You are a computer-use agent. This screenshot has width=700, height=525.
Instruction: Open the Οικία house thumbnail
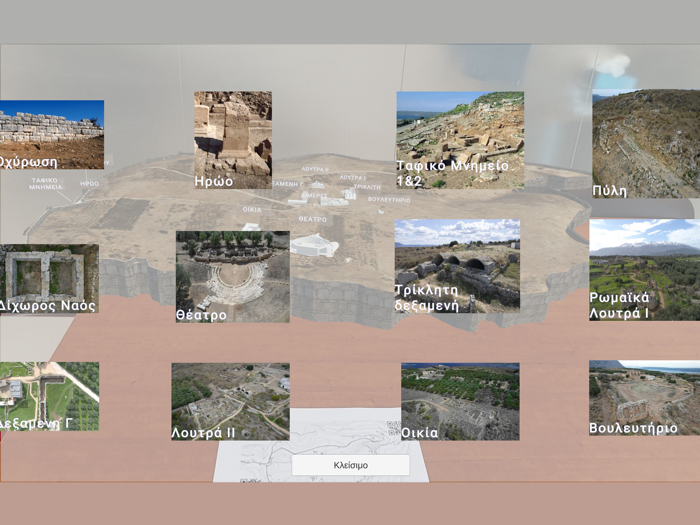[460, 401]
